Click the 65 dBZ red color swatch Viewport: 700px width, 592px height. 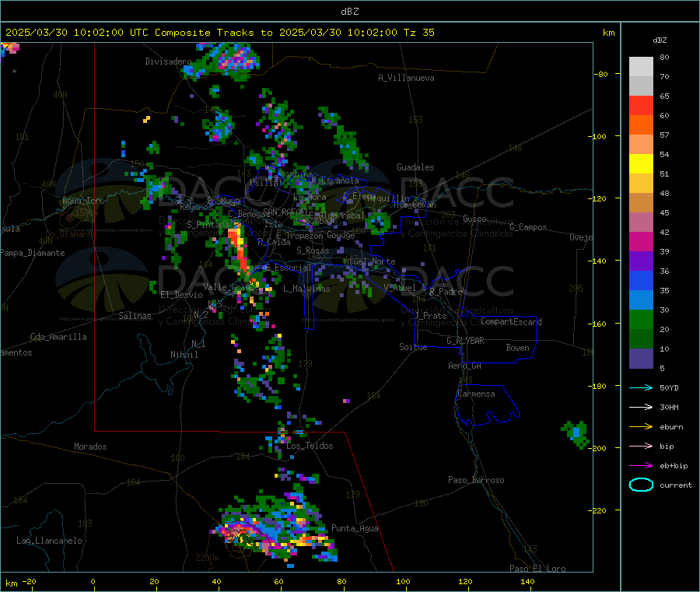coord(641,105)
